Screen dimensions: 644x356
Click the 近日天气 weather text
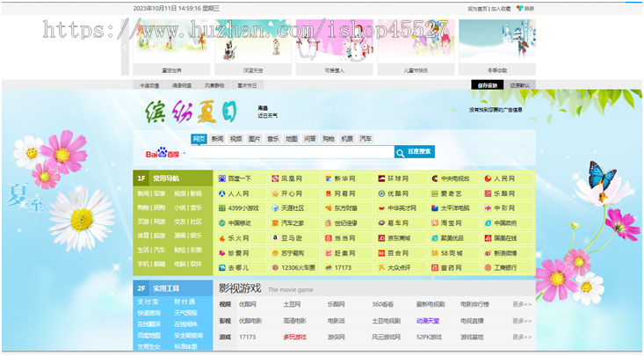point(267,116)
